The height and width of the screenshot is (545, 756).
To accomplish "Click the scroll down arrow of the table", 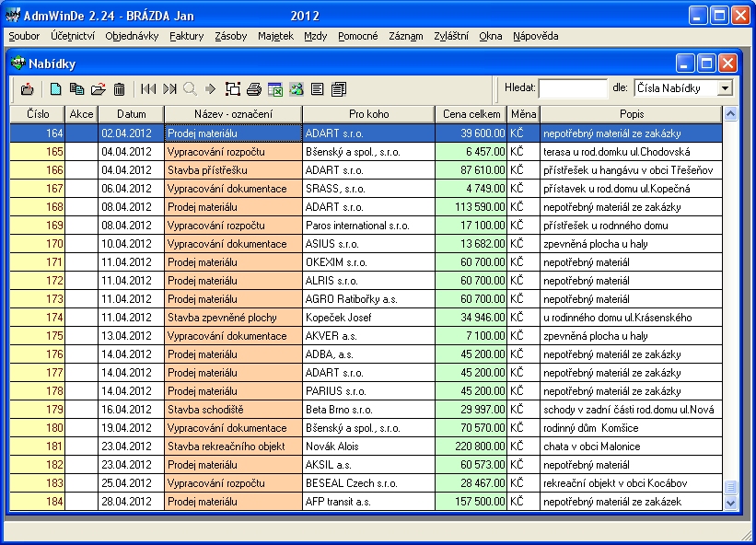I will (730, 503).
